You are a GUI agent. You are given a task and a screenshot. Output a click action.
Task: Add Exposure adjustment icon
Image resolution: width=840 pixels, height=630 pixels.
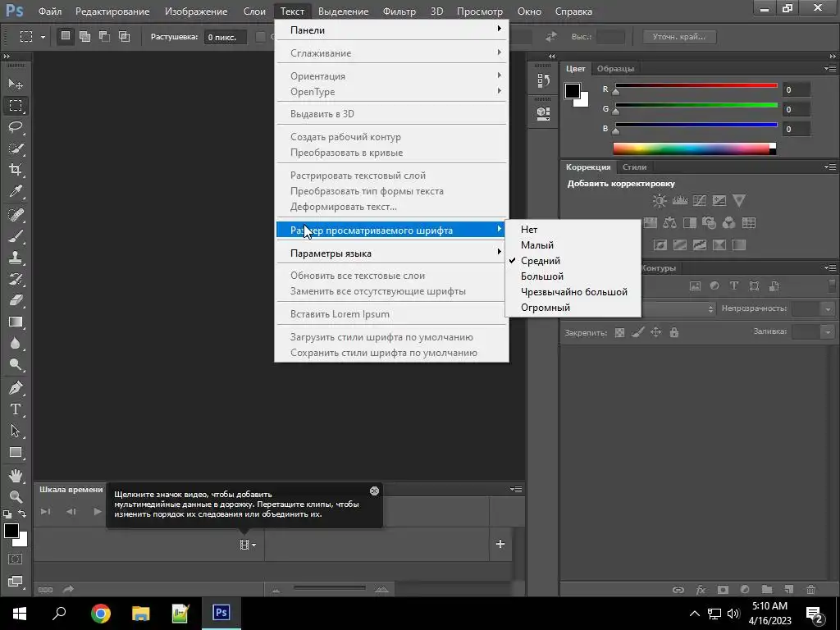point(719,201)
